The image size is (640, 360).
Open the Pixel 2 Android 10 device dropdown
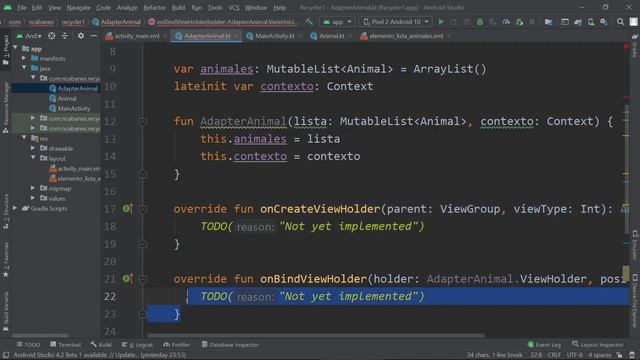pos(396,22)
